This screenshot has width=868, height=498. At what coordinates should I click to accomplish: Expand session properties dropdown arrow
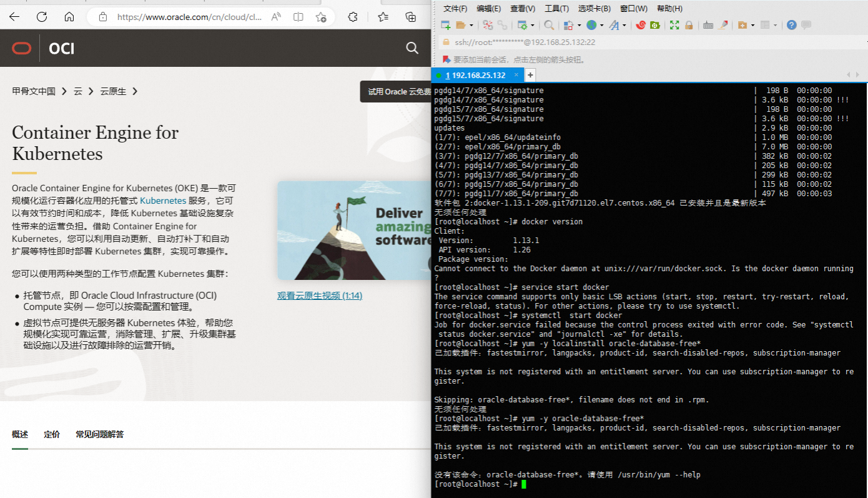coord(533,25)
